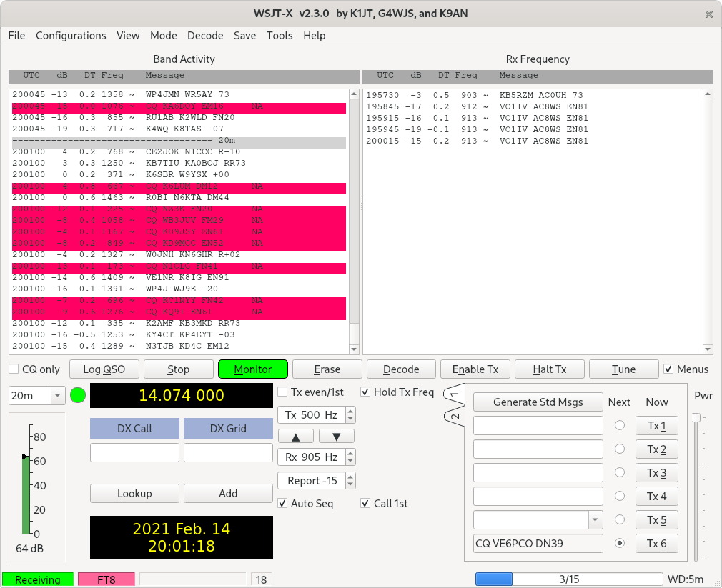Click the Add button
The width and height of the screenshot is (722, 588).
(228, 493)
